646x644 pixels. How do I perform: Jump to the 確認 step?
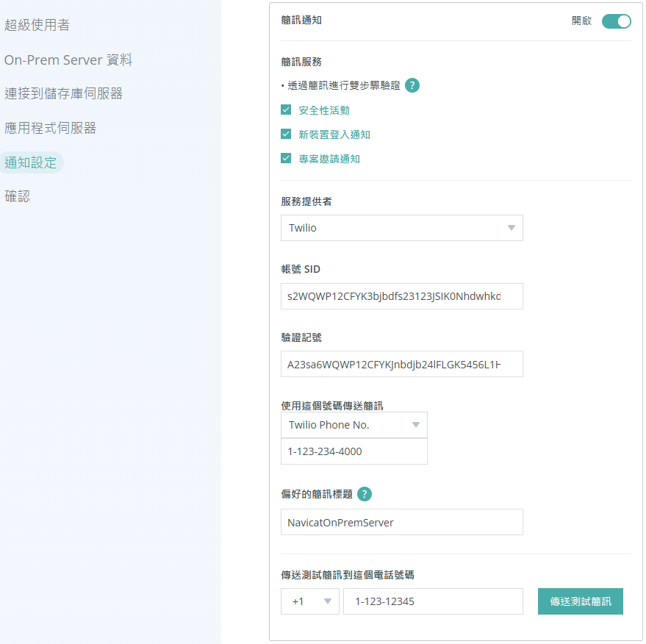[x=18, y=196]
